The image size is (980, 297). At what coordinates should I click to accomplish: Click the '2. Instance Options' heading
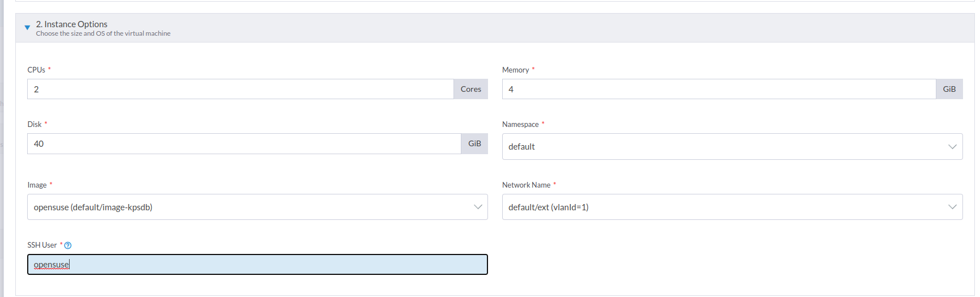[72, 24]
